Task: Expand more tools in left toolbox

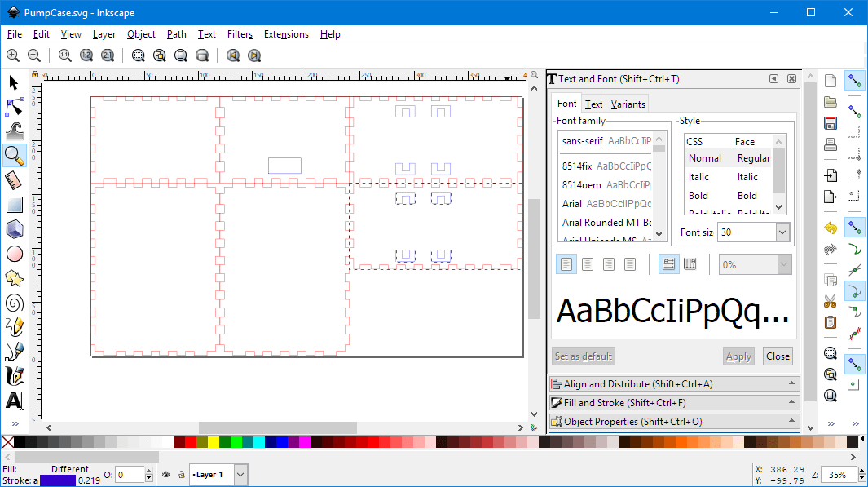Action: pos(15,424)
